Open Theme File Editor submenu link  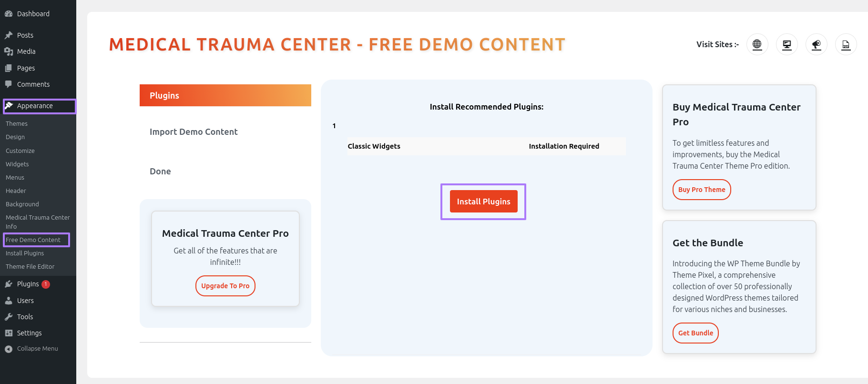30,267
